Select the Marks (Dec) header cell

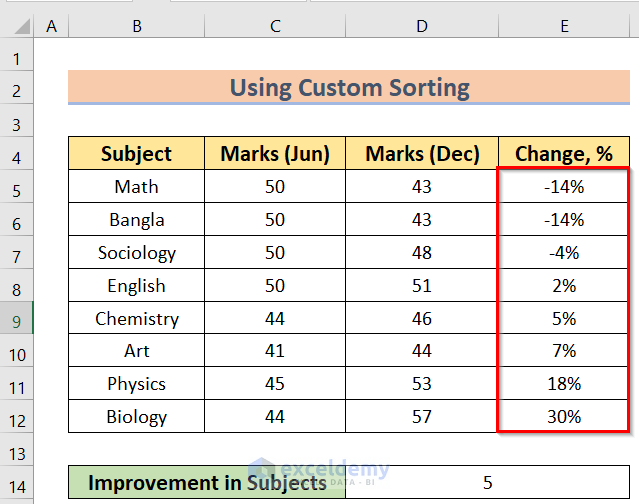tap(421, 154)
